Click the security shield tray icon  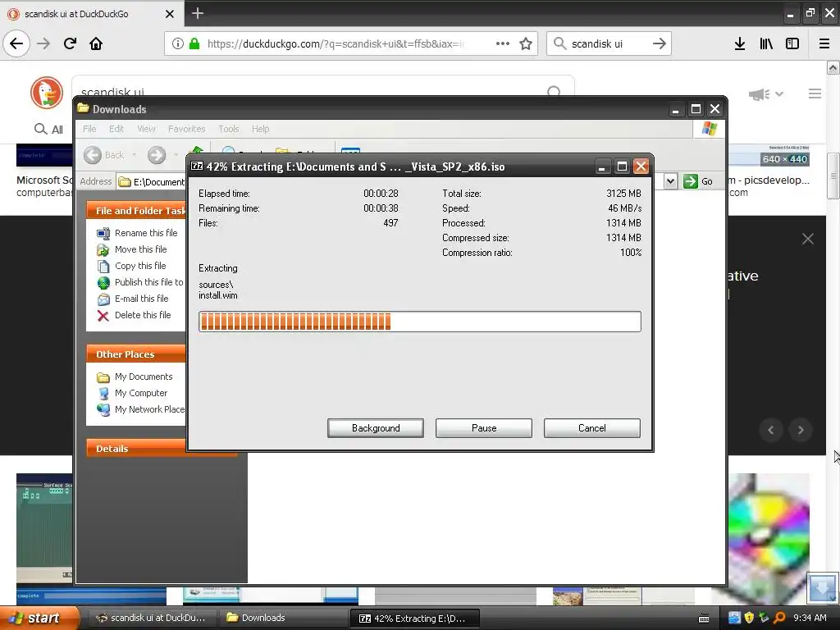749,618
